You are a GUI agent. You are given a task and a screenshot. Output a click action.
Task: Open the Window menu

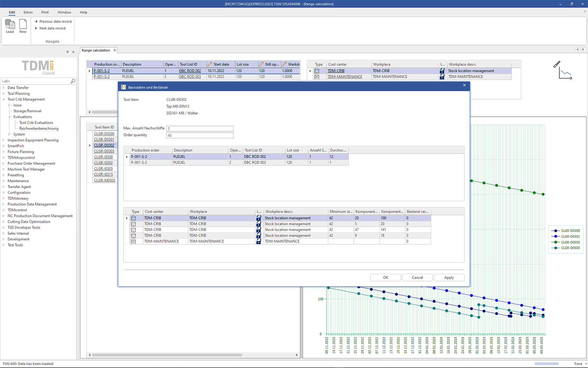click(x=64, y=12)
